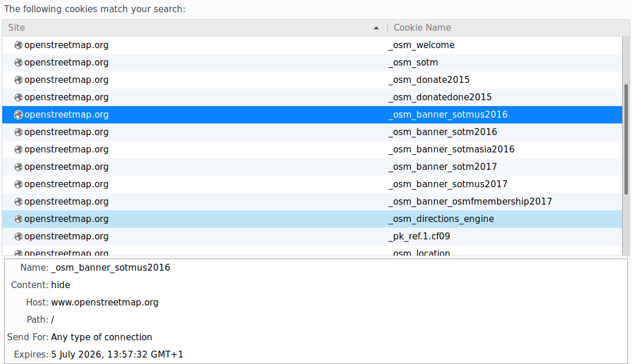Screen dimensions: 632x364
Task: Click globe icon of _osm_banner_osmfmembership2017 row
Action: pos(18,201)
